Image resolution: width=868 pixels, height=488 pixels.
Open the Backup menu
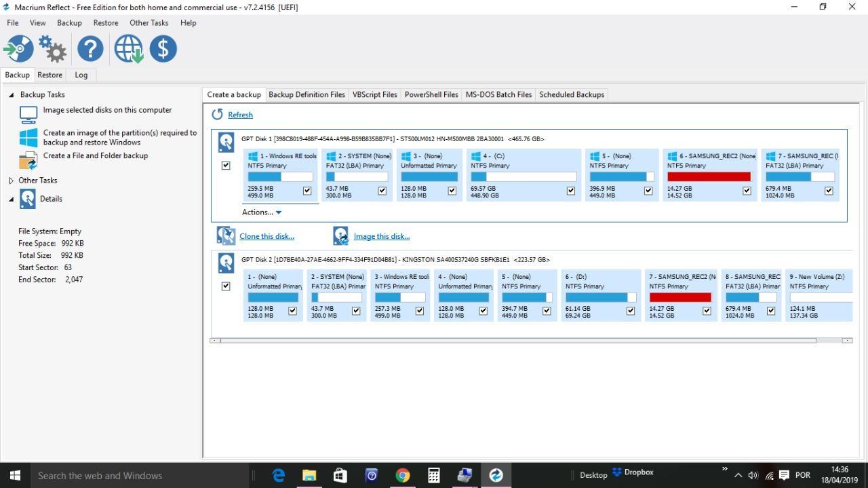[x=69, y=22]
